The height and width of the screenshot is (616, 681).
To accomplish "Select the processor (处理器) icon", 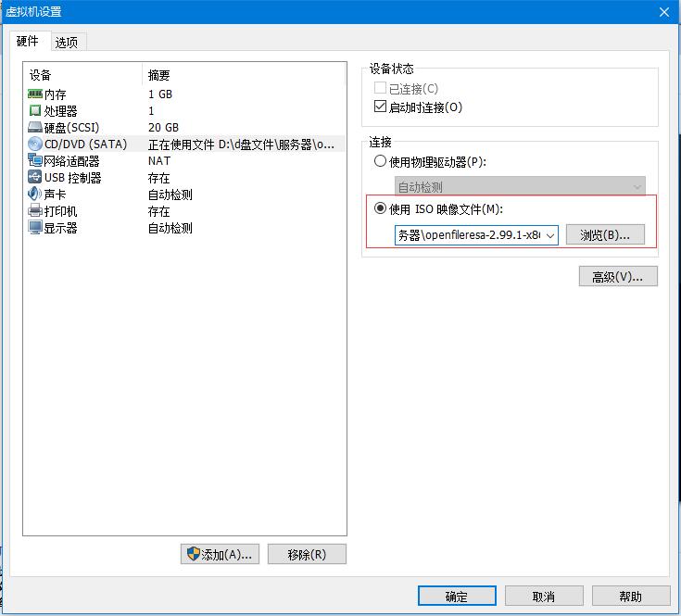I will pyautogui.click(x=35, y=111).
